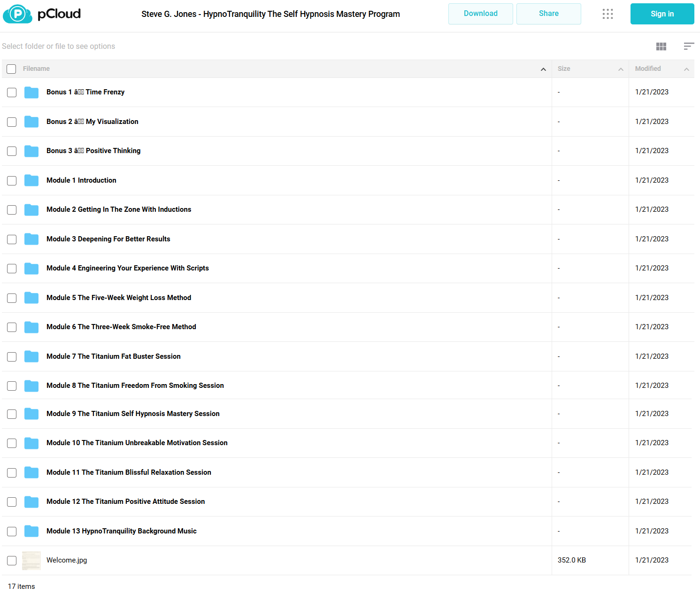Click folder icon for Module 7 Fat Buster Session
The height and width of the screenshot is (594, 700).
[31, 356]
